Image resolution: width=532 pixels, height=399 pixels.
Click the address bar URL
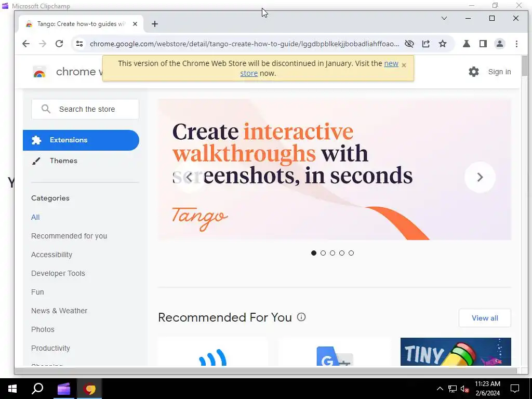(244, 44)
